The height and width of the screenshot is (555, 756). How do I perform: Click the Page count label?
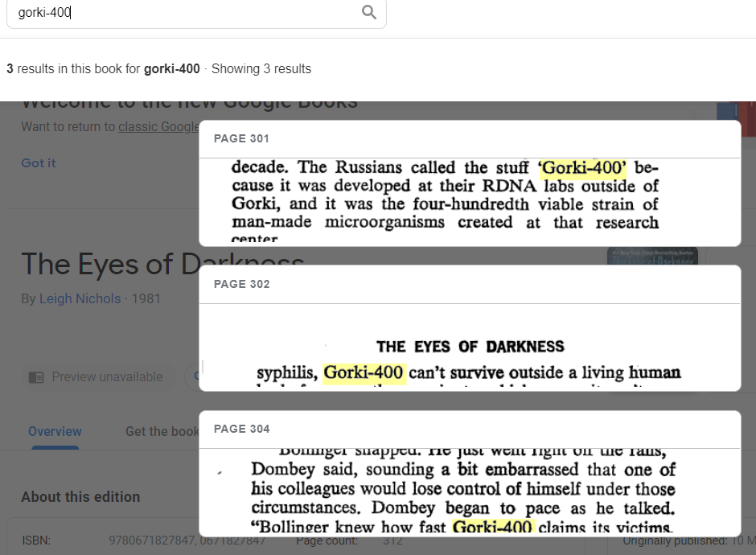327,541
